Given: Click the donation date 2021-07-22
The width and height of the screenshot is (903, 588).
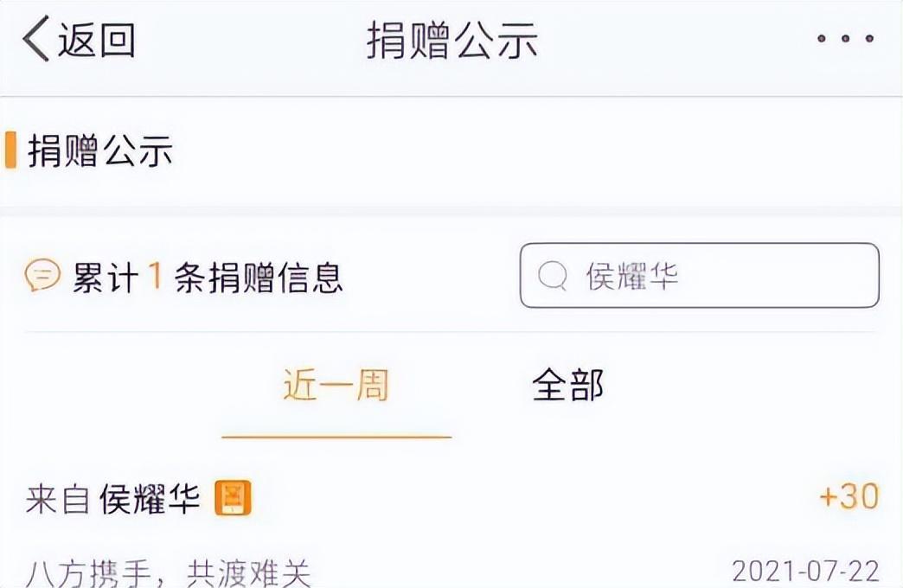Looking at the screenshot, I should coord(805,572).
